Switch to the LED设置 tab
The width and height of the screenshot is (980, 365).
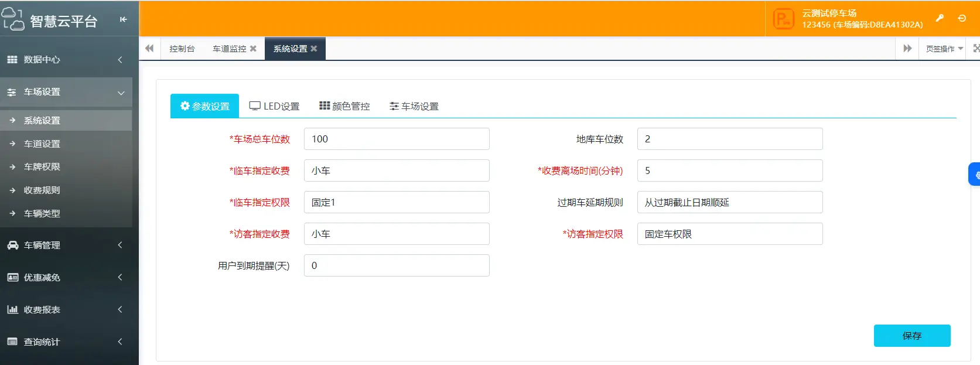[x=274, y=106]
